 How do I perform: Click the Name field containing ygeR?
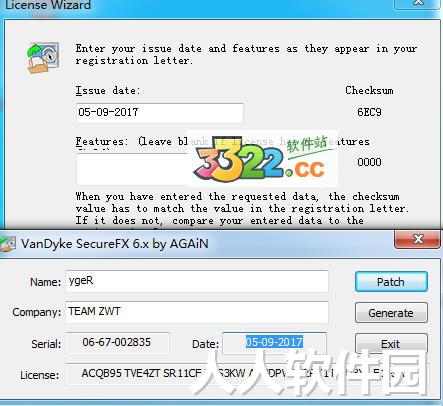[x=197, y=281]
